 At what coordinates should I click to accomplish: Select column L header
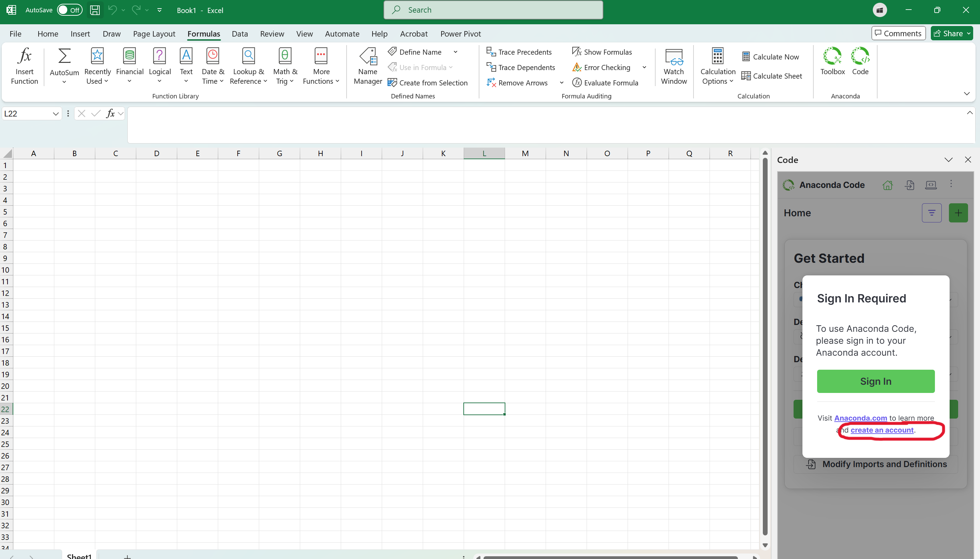tap(484, 153)
